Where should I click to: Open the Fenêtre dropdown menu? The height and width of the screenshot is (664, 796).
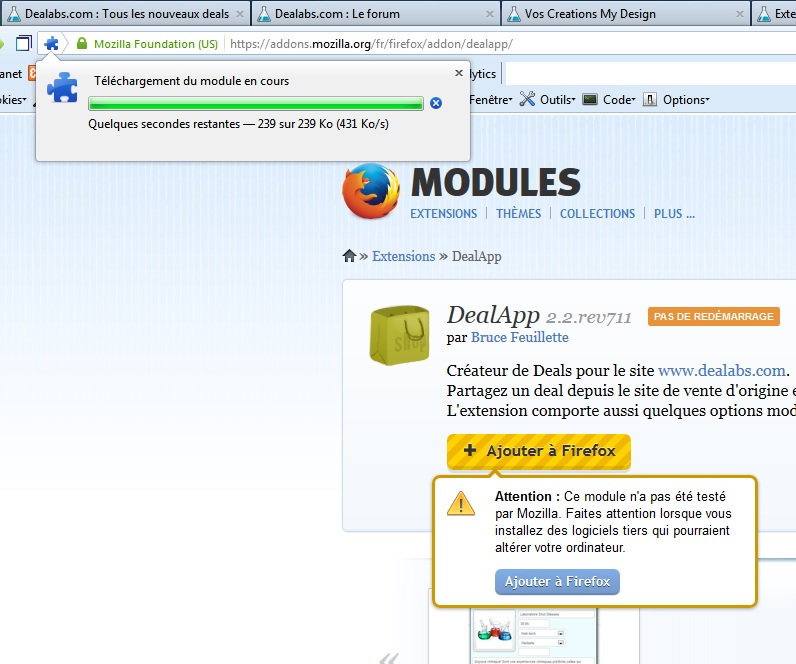click(491, 99)
